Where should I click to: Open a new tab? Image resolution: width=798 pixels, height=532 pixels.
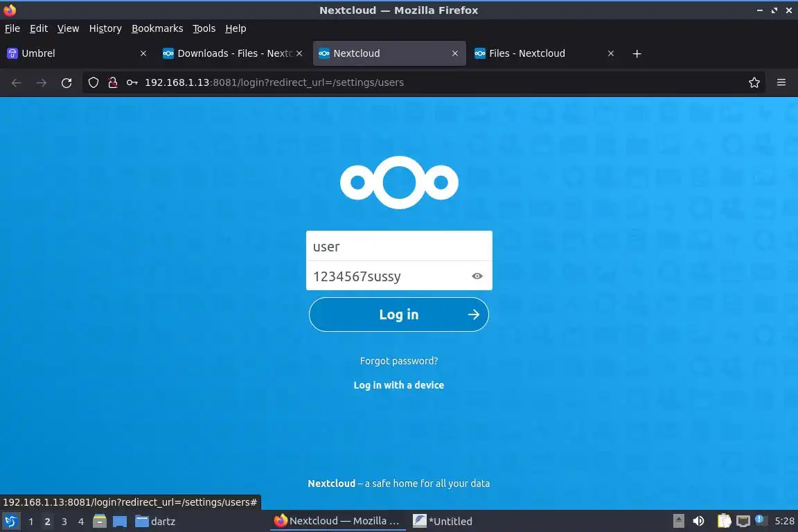(637, 53)
